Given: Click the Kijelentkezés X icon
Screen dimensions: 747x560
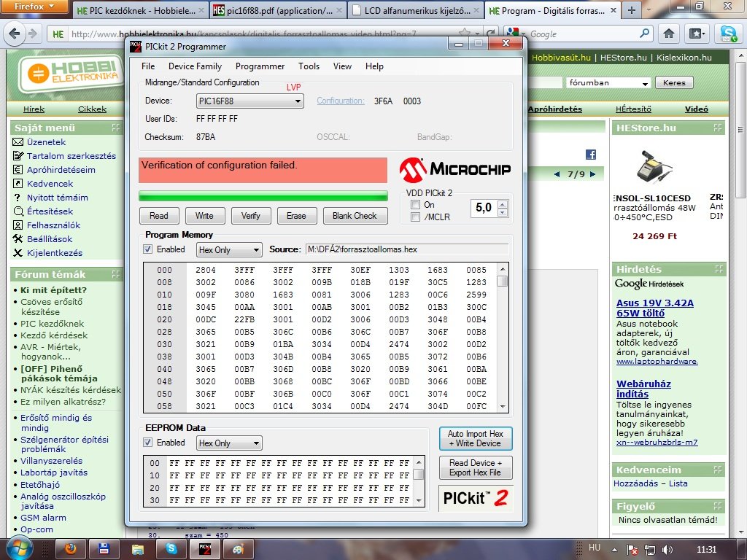Looking at the screenshot, I should [18, 253].
